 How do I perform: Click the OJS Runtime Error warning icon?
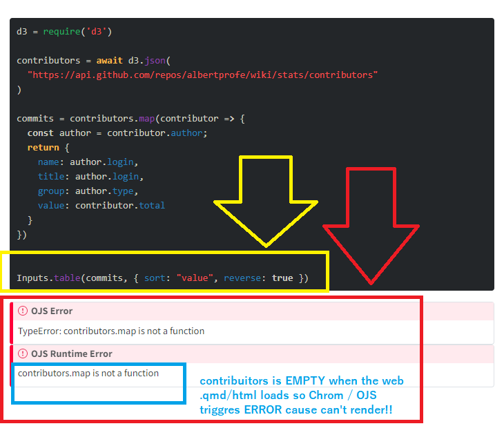(x=23, y=354)
